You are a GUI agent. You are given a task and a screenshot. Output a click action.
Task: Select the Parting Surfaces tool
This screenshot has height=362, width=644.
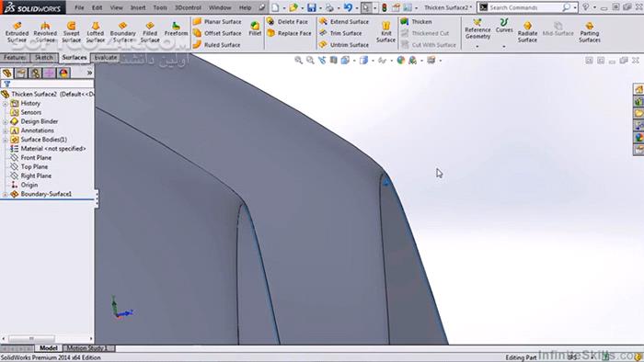pyautogui.click(x=590, y=32)
